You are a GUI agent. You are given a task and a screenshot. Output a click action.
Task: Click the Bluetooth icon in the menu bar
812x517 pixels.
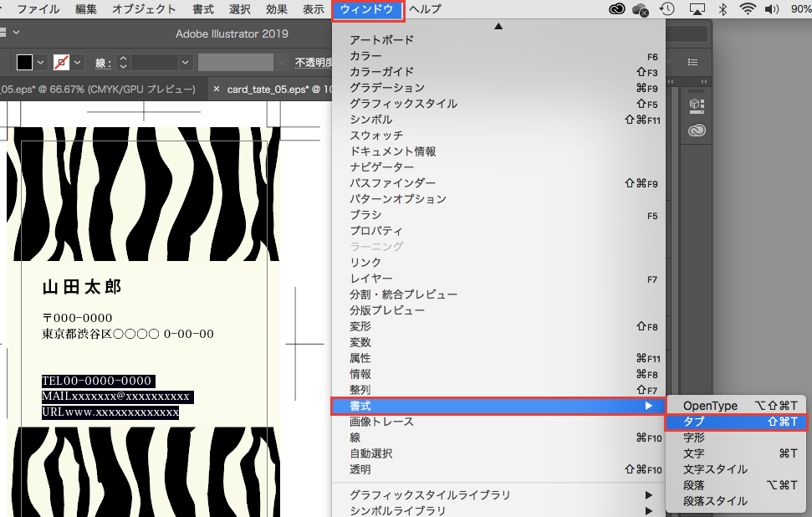pyautogui.click(x=722, y=9)
